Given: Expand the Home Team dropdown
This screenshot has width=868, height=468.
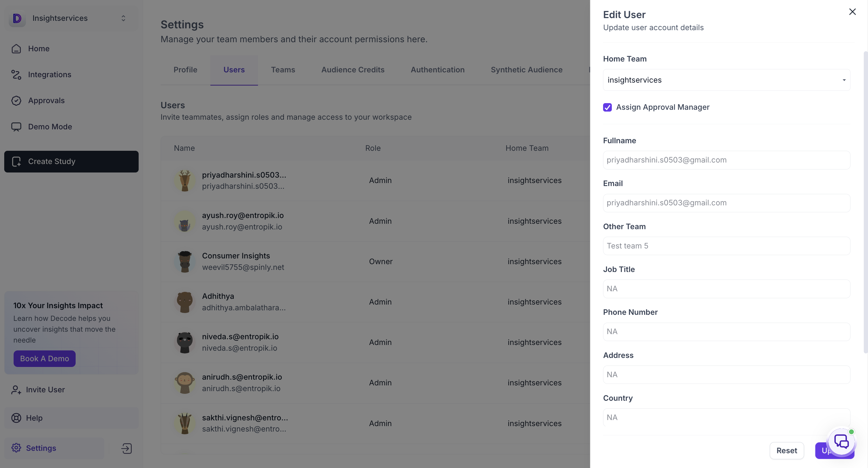Looking at the screenshot, I should click(x=726, y=80).
